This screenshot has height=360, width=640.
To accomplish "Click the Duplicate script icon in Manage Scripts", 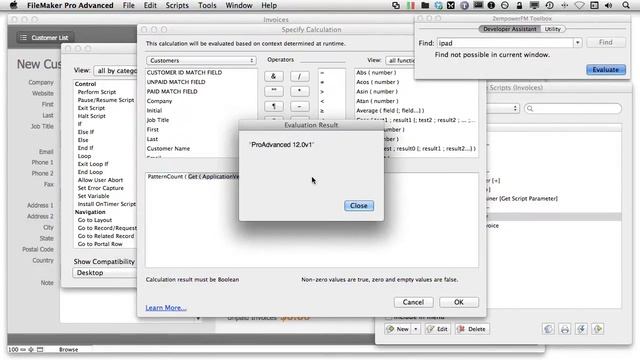I will click(x=549, y=329).
